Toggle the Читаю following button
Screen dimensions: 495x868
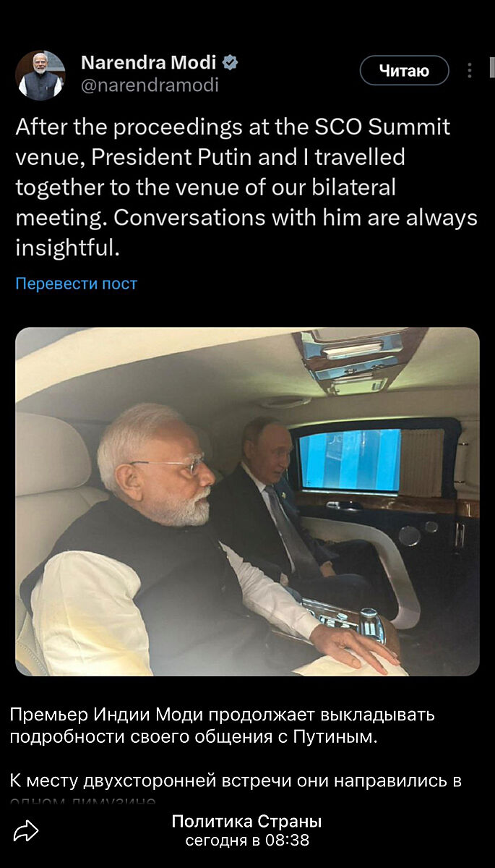coord(405,70)
